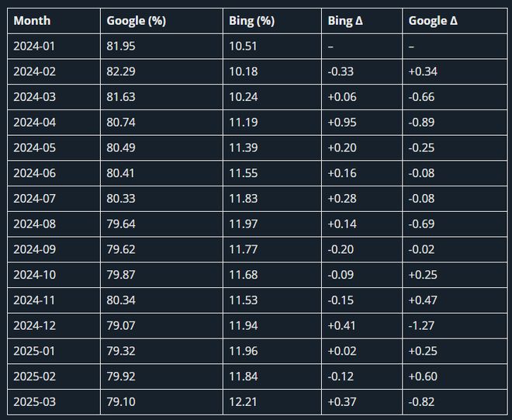Viewport: 512px width, 420px height.
Task: Select the 2024-01 month cell
Action: click(x=54, y=47)
